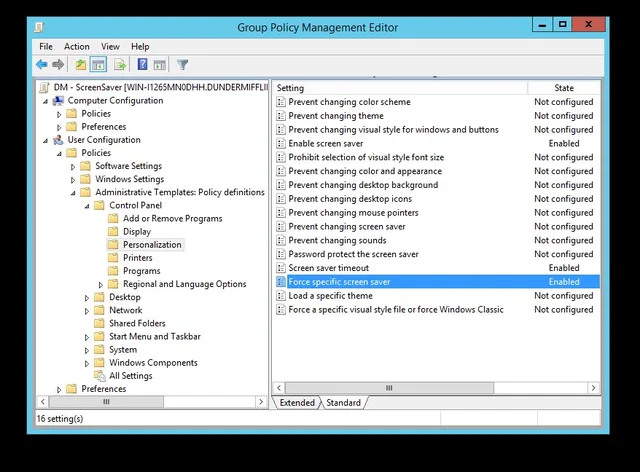
Task: Click the Computer Configuration node icon
Action: (58, 100)
